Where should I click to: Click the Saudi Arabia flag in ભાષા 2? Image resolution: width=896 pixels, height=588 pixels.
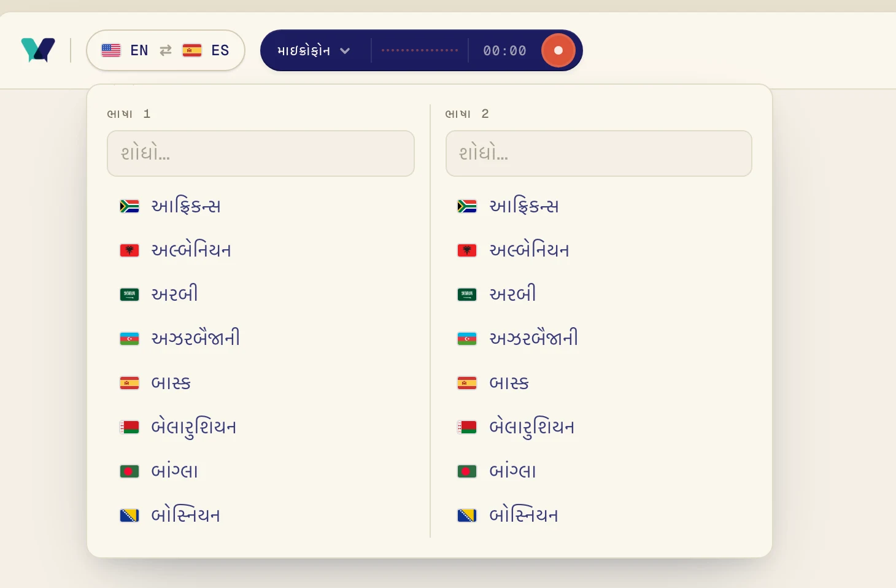467,295
